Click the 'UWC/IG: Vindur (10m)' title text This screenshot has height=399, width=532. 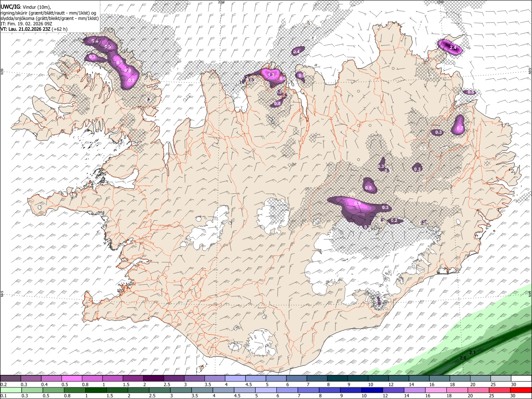[x=25, y=7]
